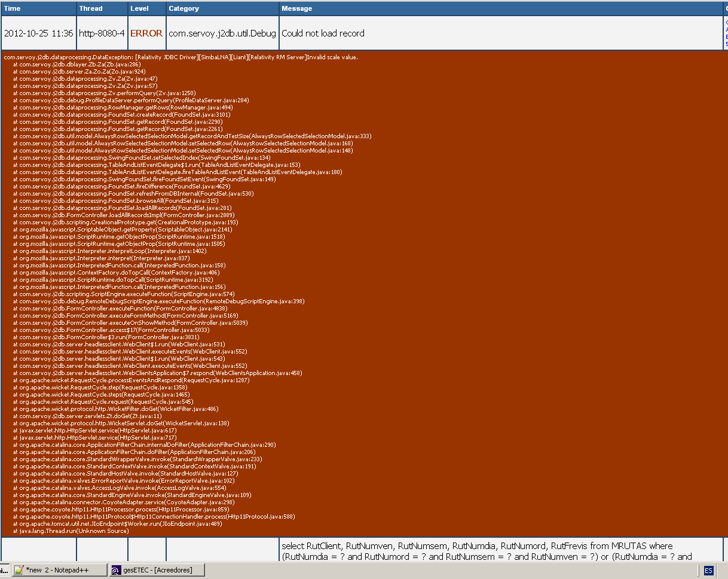
Task: Open the ES language indicator
Action: click(x=708, y=571)
